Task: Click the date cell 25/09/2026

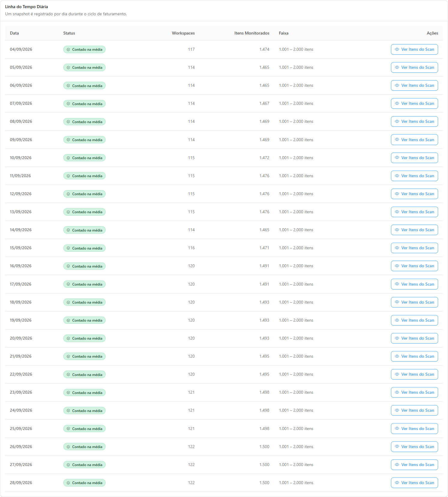Action: 21,429
